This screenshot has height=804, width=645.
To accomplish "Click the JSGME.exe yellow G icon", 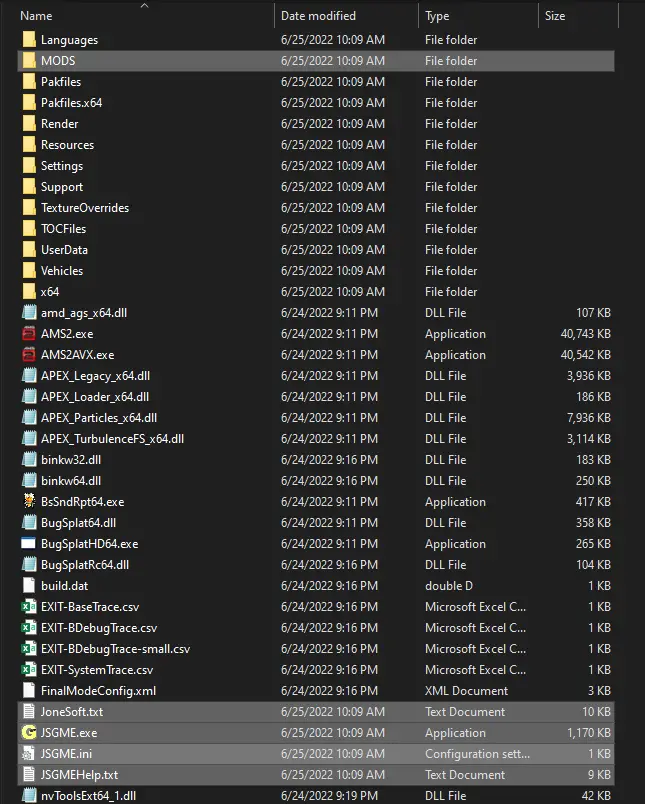I will click(x=29, y=733).
